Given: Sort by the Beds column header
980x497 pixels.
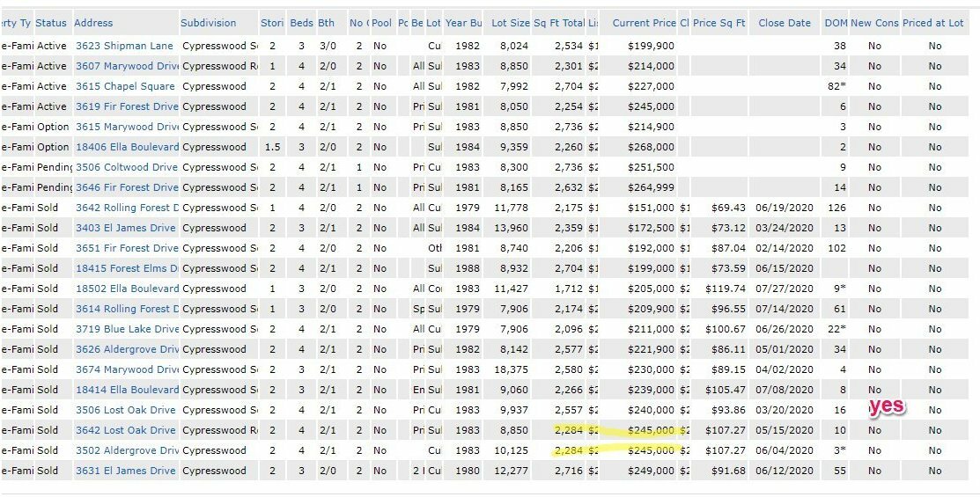Looking at the screenshot, I should click(x=301, y=23).
